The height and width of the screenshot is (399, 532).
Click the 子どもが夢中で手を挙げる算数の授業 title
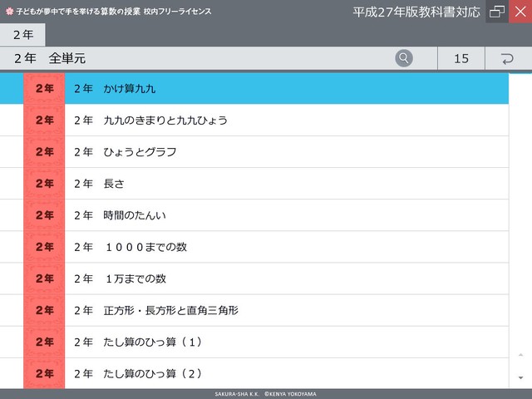coord(78,12)
